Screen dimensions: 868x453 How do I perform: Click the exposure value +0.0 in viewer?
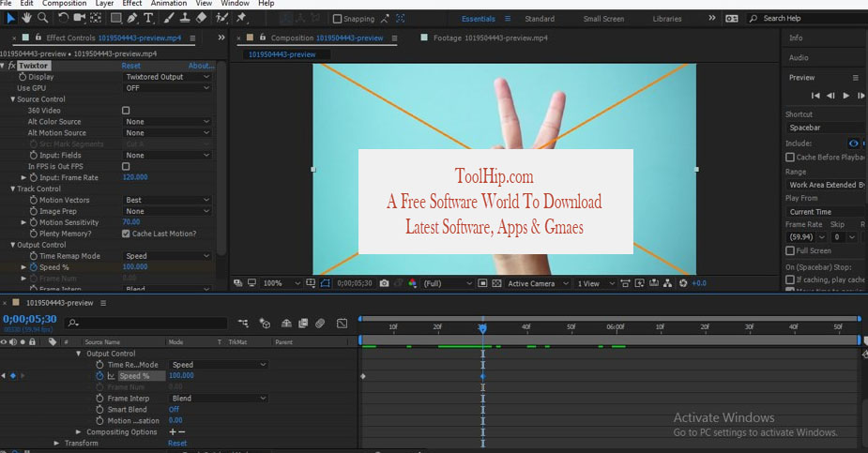(699, 283)
